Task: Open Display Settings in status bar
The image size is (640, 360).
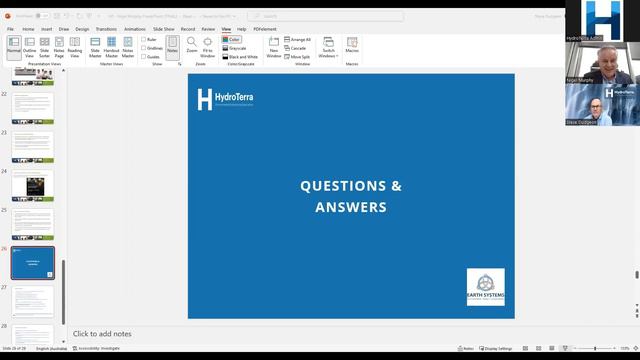Action: (x=496, y=349)
